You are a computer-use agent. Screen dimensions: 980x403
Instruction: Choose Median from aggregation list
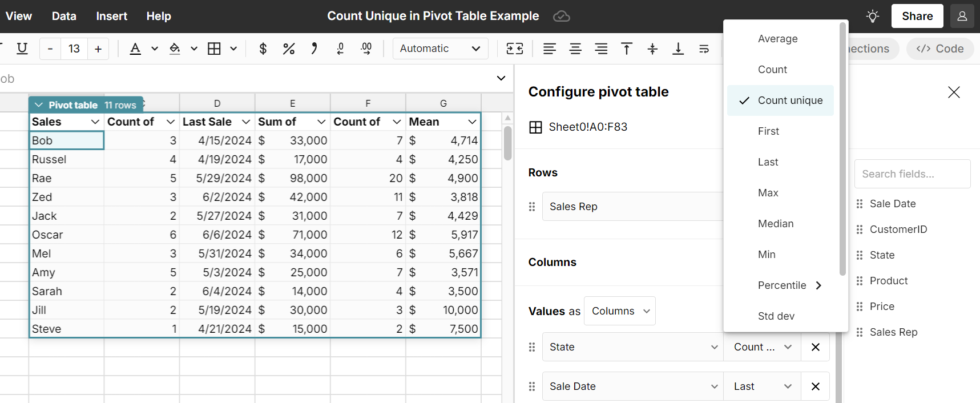[776, 224]
